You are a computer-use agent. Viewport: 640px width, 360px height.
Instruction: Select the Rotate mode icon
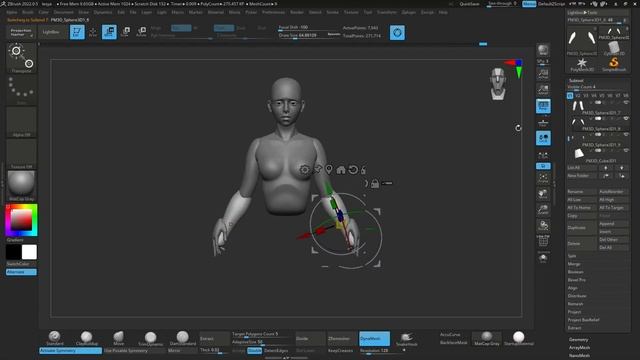[x=141, y=32]
